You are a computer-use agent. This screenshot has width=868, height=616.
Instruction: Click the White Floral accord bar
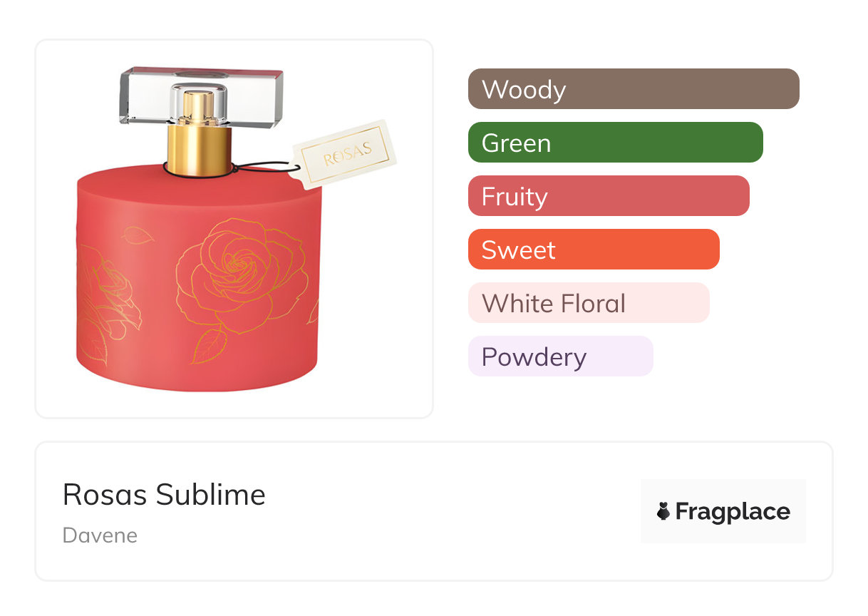click(x=588, y=303)
